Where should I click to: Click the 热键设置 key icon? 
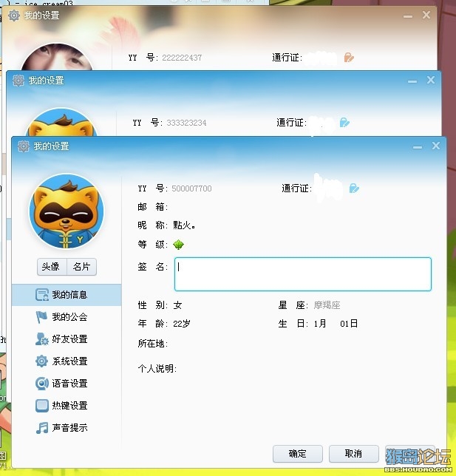pyautogui.click(x=42, y=406)
